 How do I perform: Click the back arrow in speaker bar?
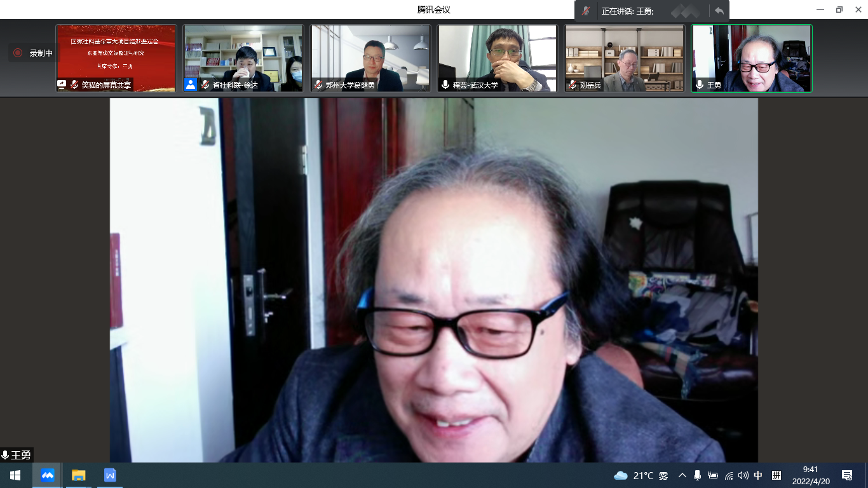[x=719, y=11]
